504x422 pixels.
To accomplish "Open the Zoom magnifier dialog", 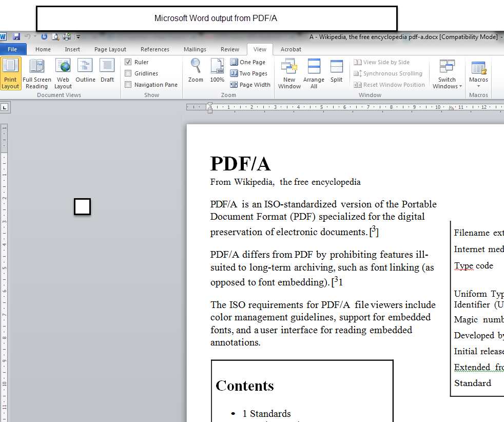I will coord(196,71).
